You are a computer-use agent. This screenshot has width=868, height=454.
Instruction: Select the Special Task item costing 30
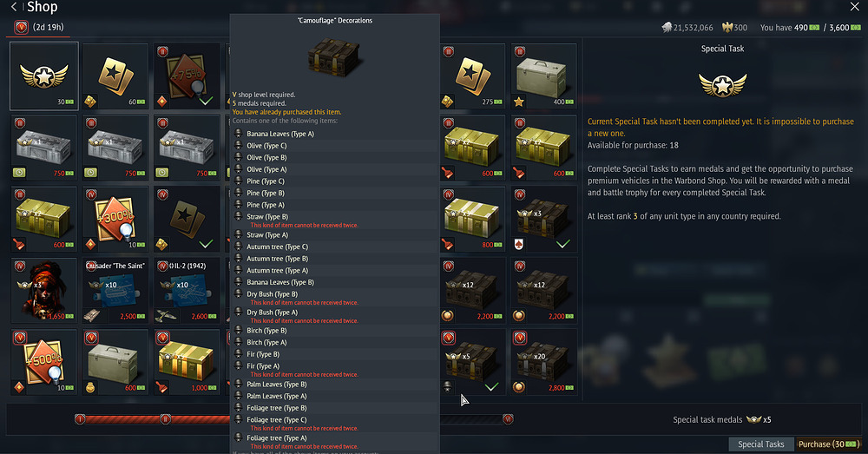tap(43, 76)
